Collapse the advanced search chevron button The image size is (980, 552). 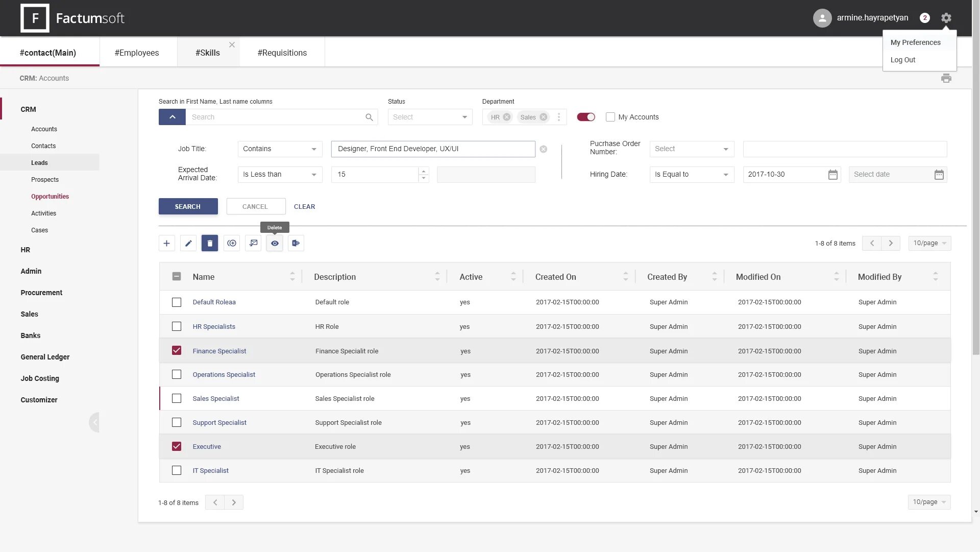[172, 117]
